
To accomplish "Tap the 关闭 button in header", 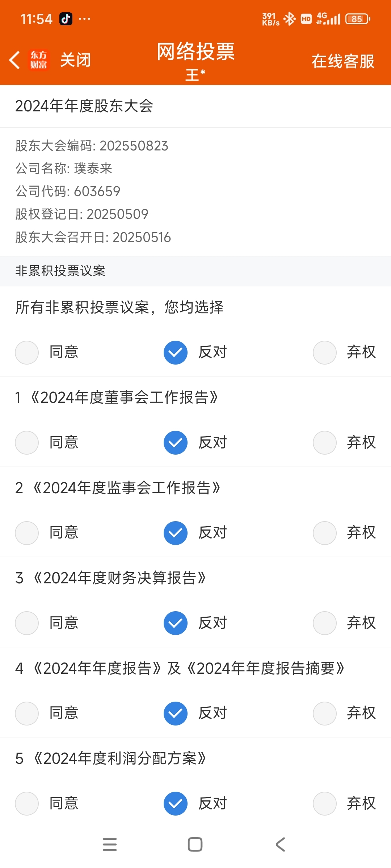I will point(75,60).
